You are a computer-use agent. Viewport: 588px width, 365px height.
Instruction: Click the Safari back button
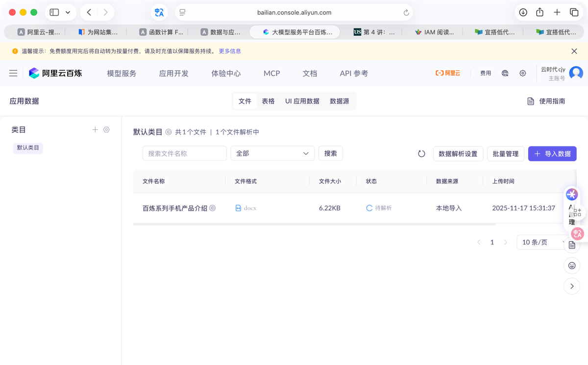(x=89, y=12)
